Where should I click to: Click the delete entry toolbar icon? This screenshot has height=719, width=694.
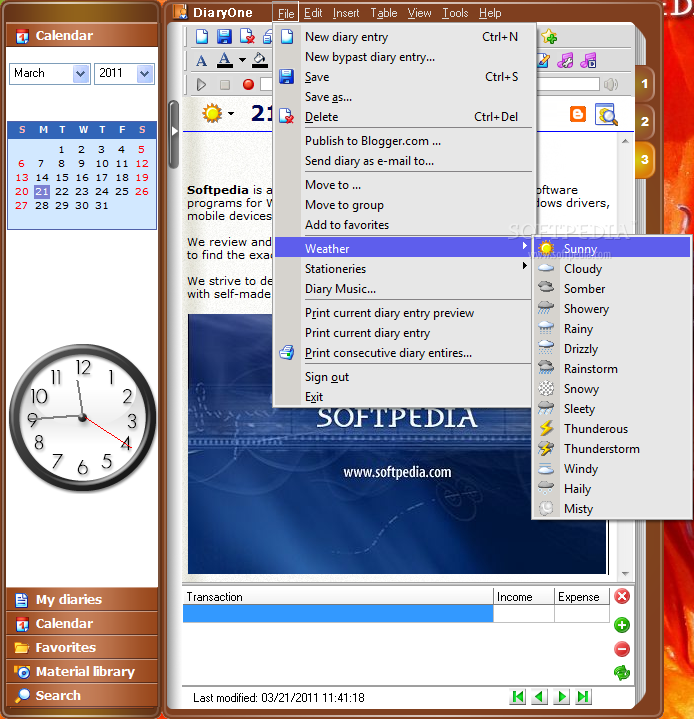click(x=247, y=36)
